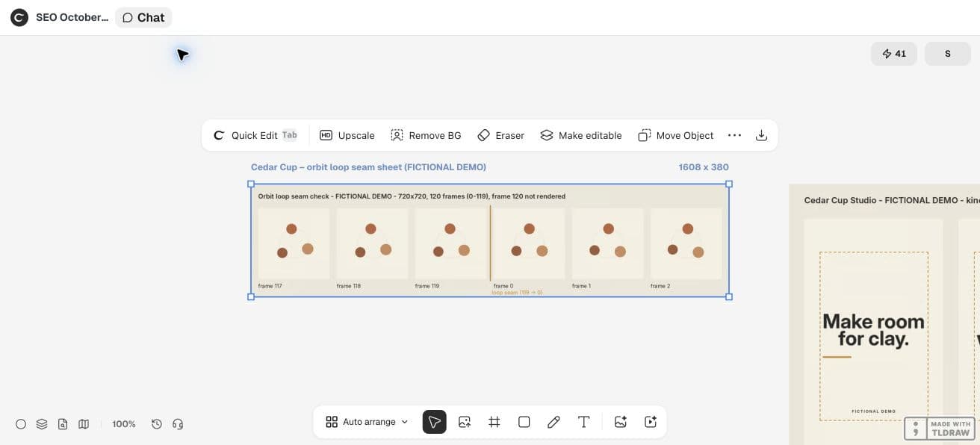Click the select arrow tool
Image resolution: width=980 pixels, height=445 pixels.
(x=435, y=422)
